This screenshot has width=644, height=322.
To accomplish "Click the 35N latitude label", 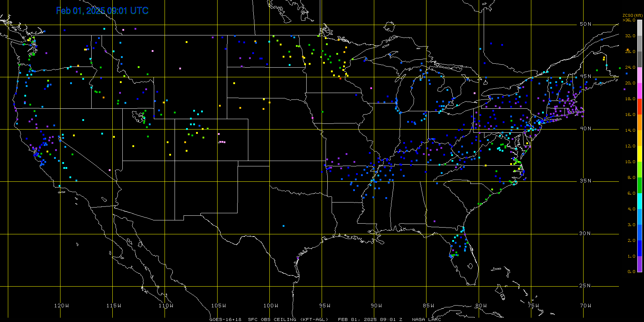I will 586,181.
